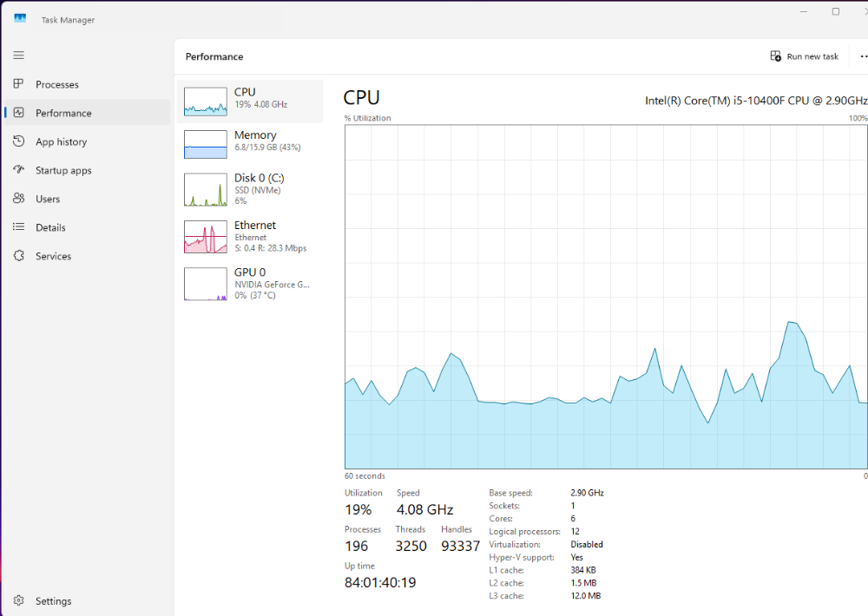Select the Memory mini graph thumbnail
868x616 pixels.
206,144
